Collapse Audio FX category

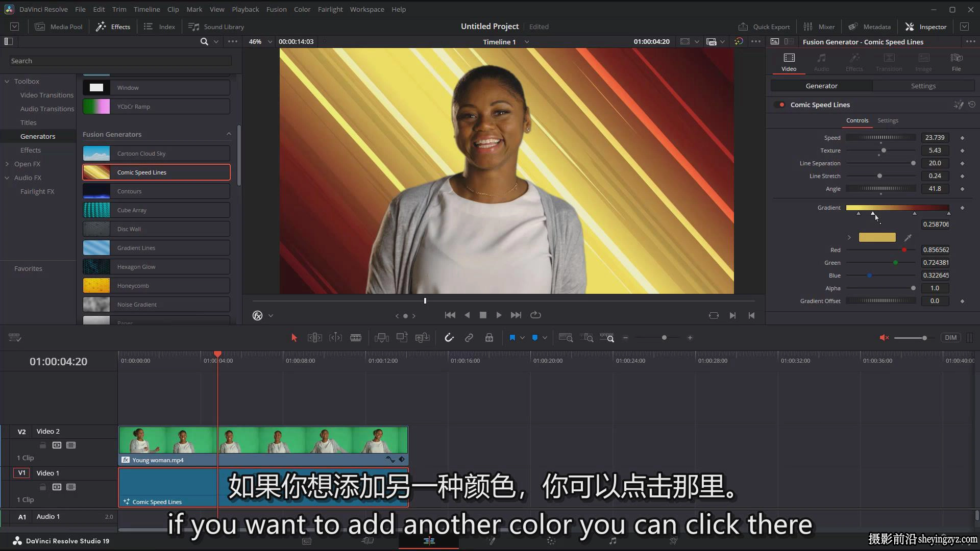[x=7, y=178]
